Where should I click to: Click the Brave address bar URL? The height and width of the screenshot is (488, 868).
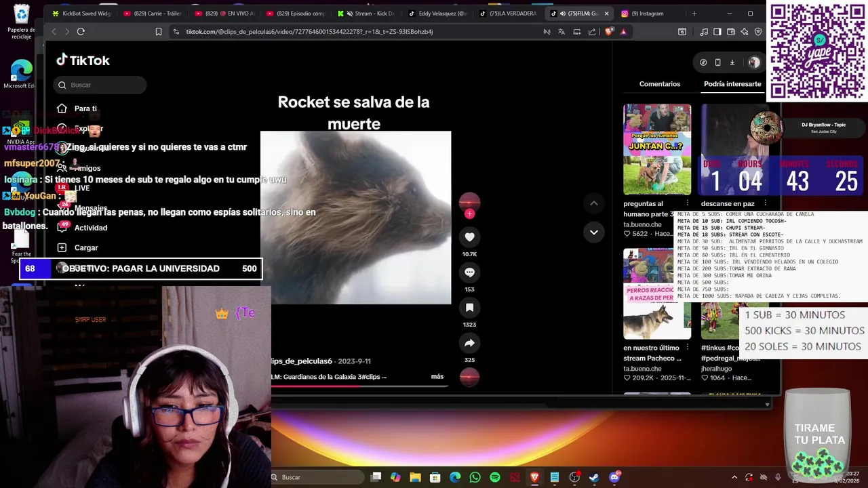pos(309,31)
